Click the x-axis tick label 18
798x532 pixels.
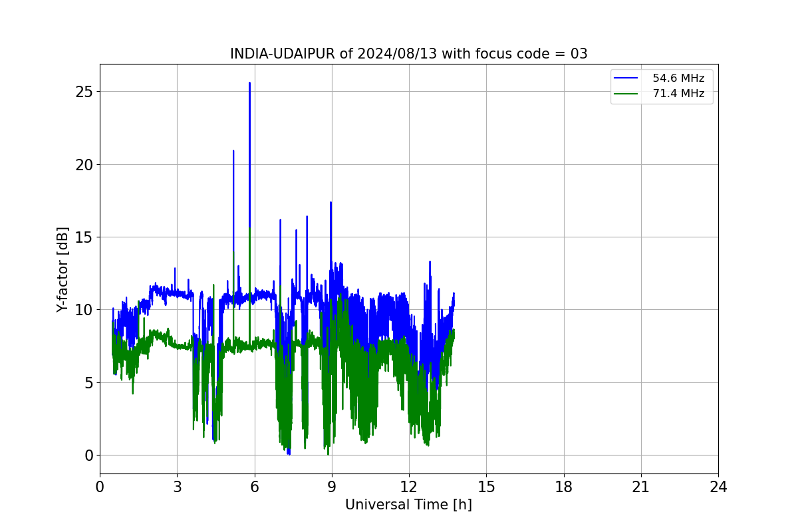point(564,487)
